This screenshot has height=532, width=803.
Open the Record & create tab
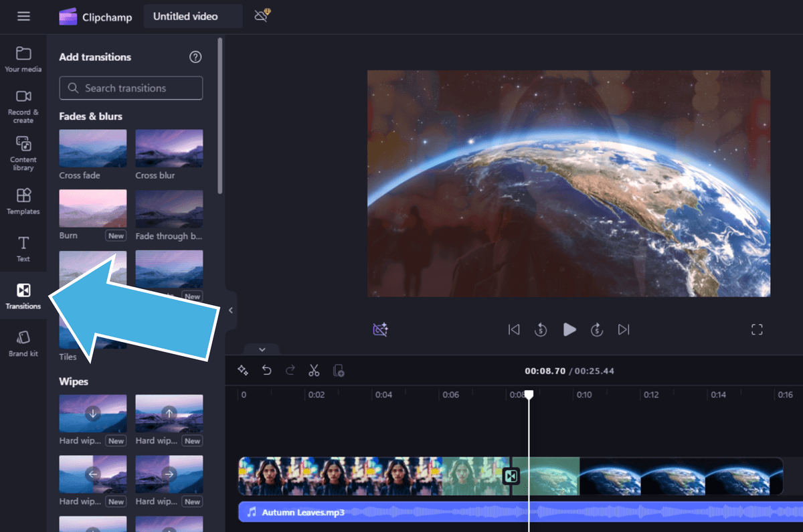(23, 106)
